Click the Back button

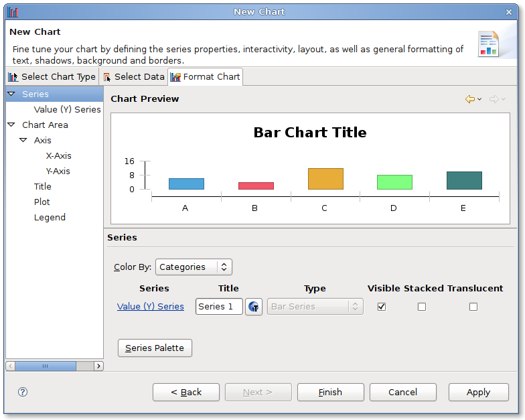point(186,393)
